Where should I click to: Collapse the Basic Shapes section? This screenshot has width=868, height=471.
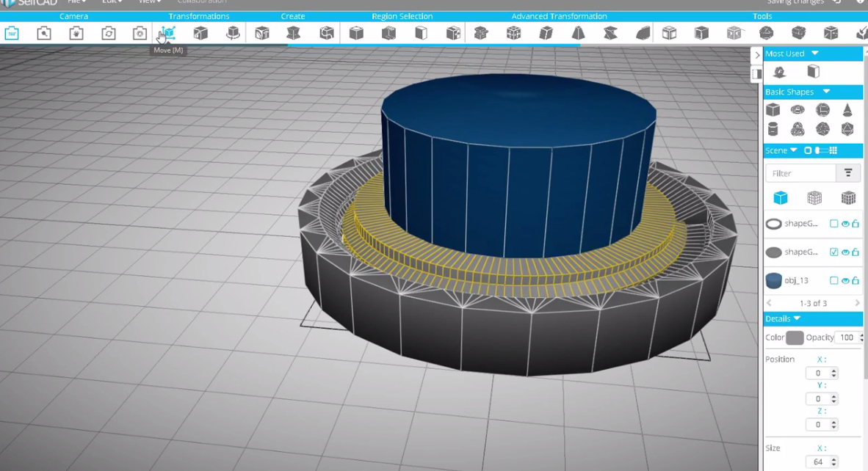826,92
